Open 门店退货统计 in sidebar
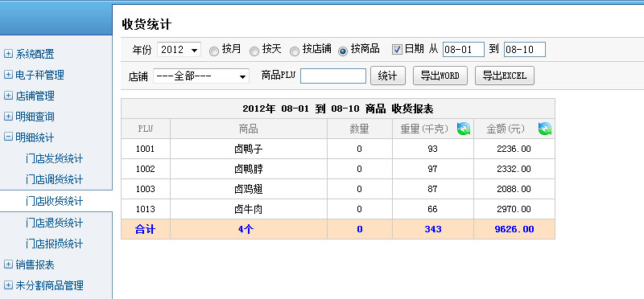644x299 pixels. pyautogui.click(x=54, y=223)
